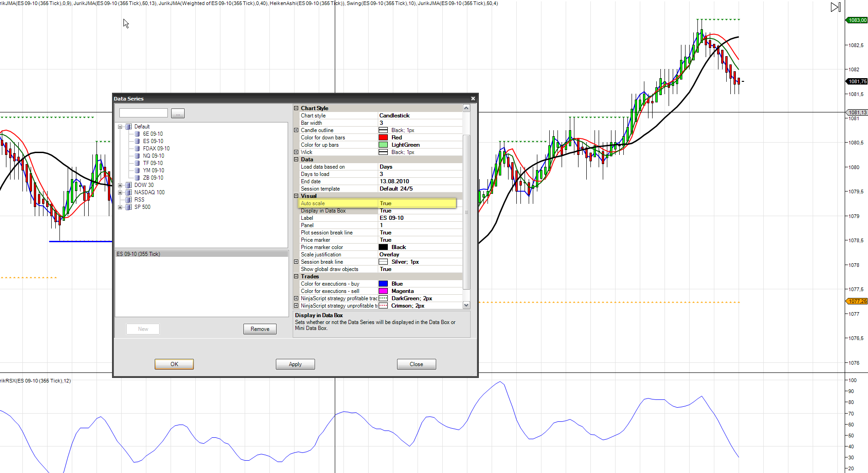Expand the Candle outline property

coord(296,130)
